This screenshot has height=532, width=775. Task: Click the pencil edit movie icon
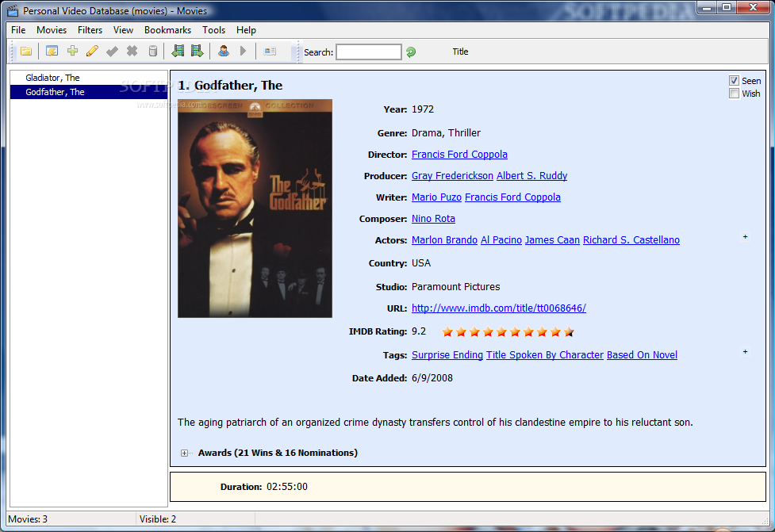coord(92,52)
